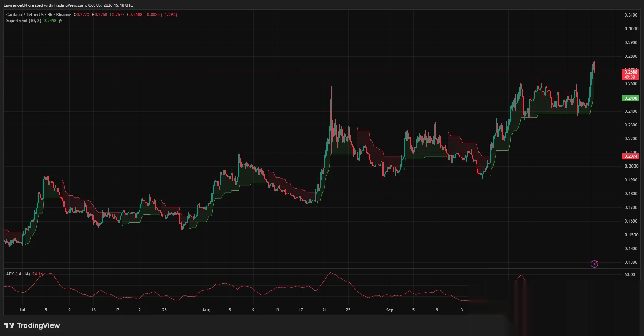
Task: Click the change value −0.0035 (−1.29%)
Action: (x=161, y=15)
